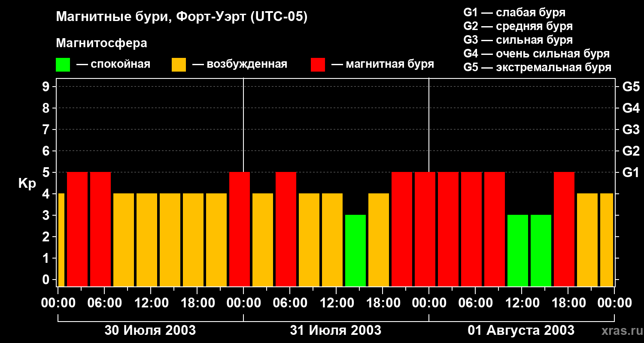644x343 pixels.
Task: Select the red bar at 06:00 on 30 Июля
Action: click(x=100, y=229)
